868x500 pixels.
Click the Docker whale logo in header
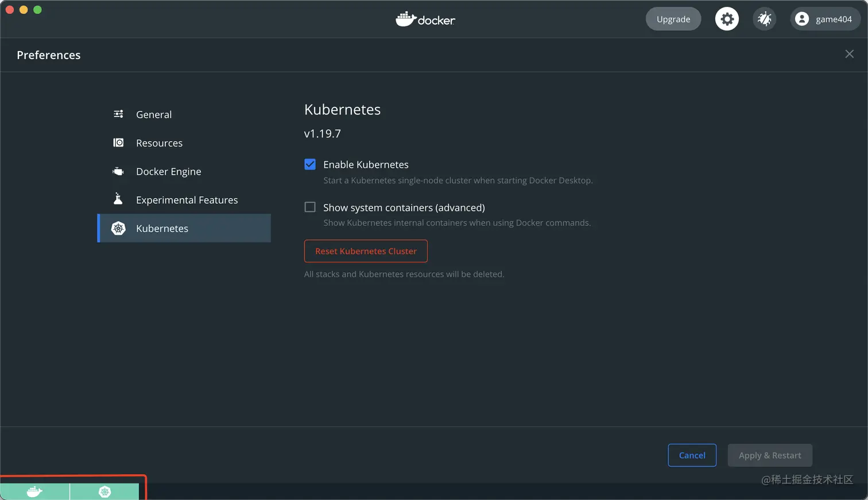coord(405,18)
